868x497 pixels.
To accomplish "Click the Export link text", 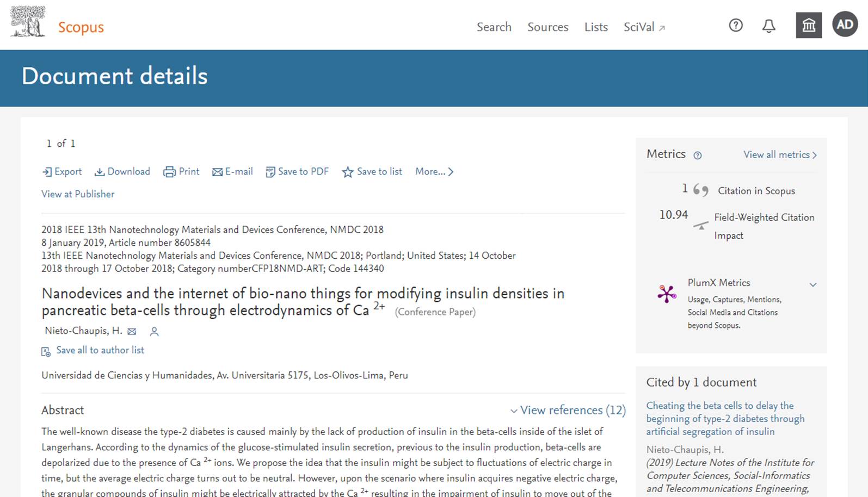I will tap(68, 171).
